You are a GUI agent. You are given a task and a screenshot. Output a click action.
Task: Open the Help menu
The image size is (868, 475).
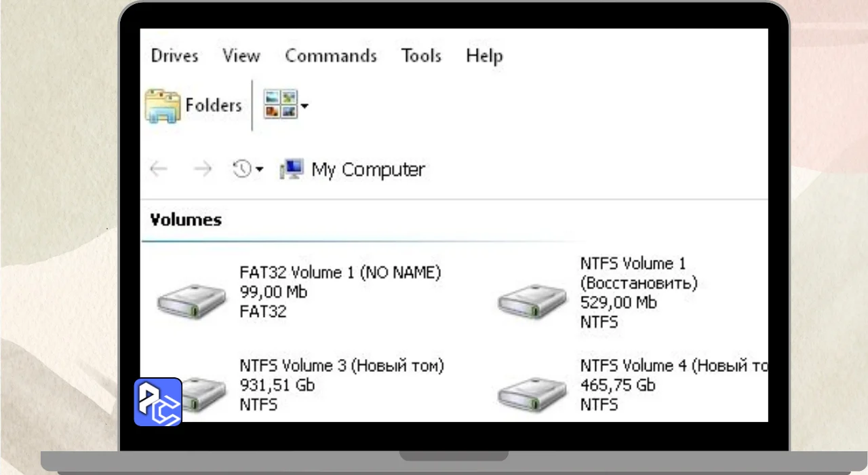pos(484,56)
